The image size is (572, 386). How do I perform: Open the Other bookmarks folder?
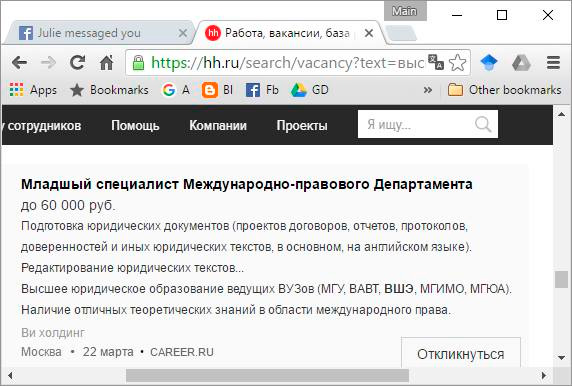point(505,90)
